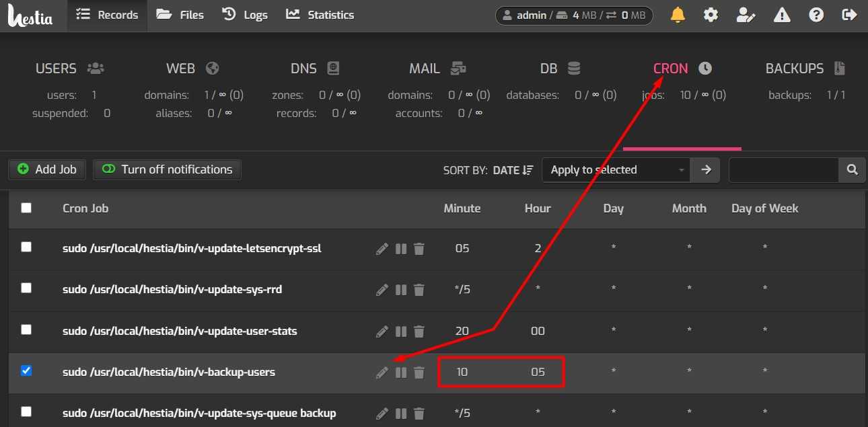
Task: Switch to the Files tab
Action: coord(180,15)
